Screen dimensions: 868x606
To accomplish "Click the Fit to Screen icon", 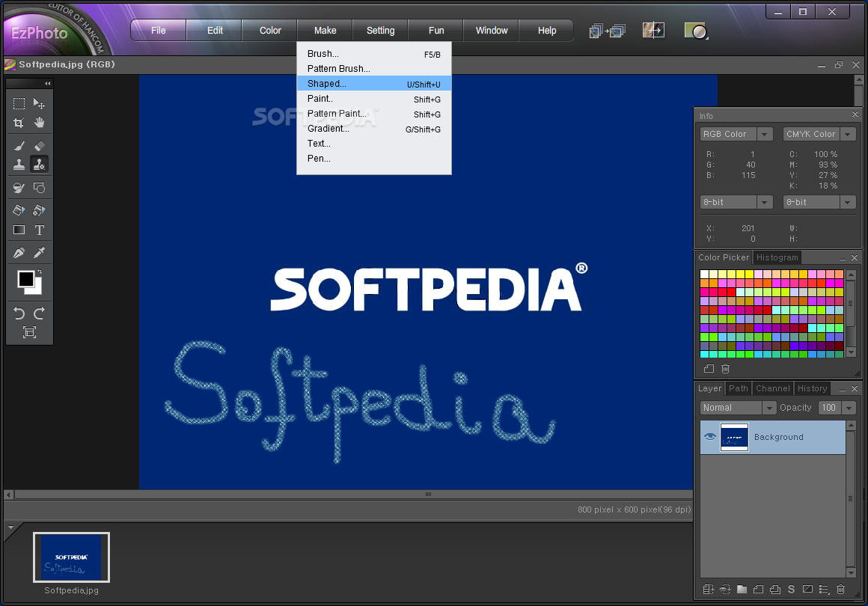I will (29, 332).
